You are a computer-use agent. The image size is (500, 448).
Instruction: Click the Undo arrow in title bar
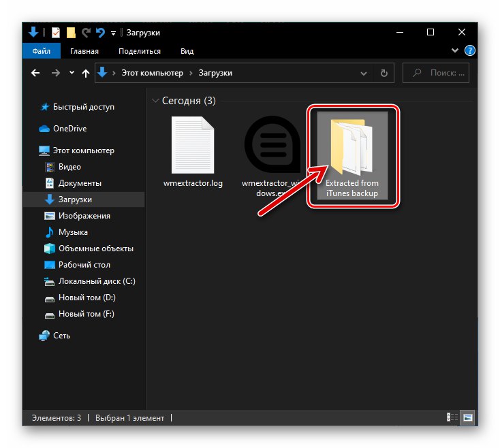coord(100,33)
